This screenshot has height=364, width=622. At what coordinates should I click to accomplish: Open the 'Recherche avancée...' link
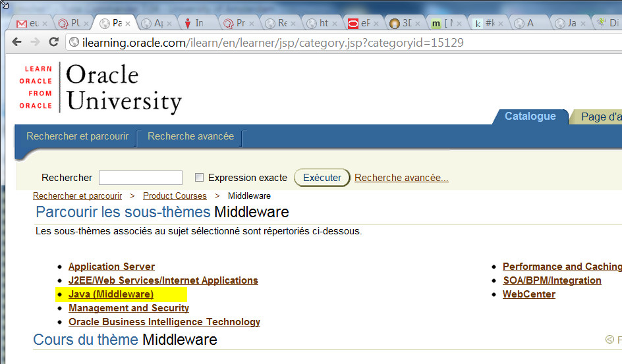coord(401,178)
